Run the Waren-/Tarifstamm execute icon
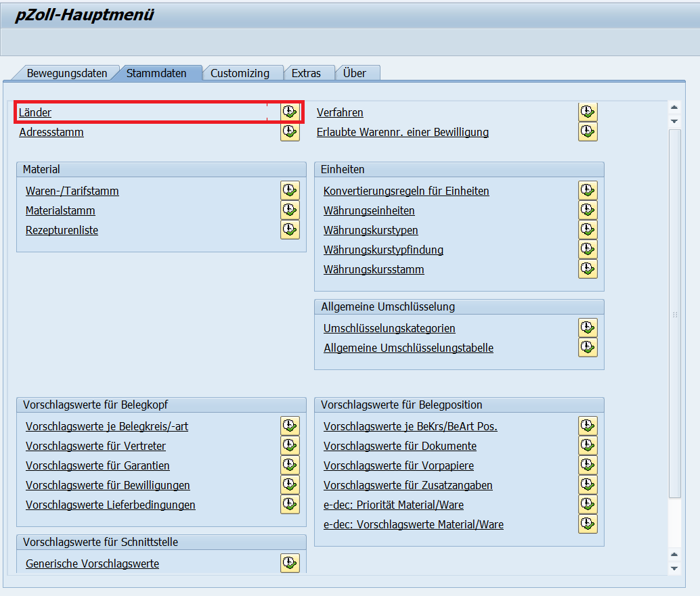This screenshot has width=700, height=596. tap(290, 191)
